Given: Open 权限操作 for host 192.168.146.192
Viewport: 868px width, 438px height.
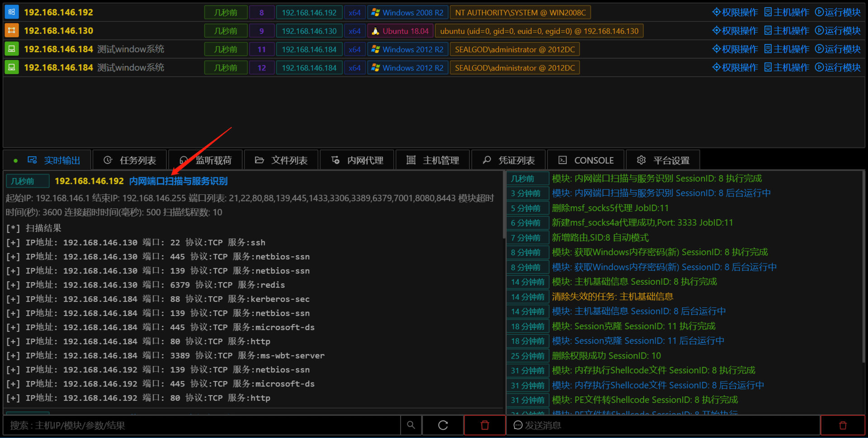Looking at the screenshot, I should (735, 12).
